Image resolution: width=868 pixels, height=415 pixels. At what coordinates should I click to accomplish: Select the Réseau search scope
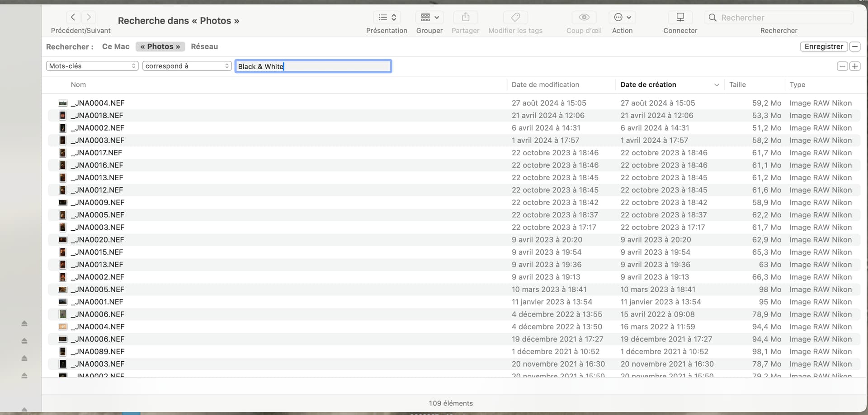click(x=204, y=47)
